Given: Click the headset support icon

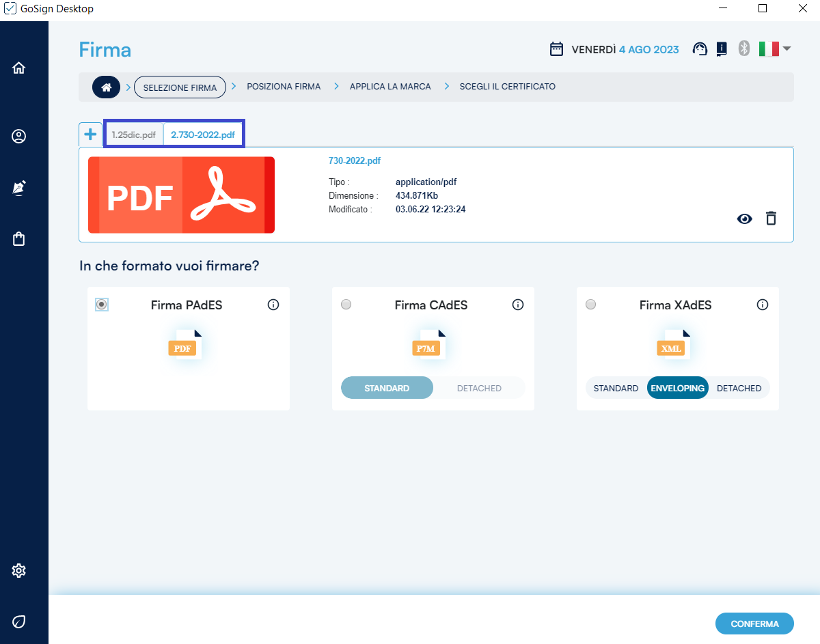Looking at the screenshot, I should point(700,49).
